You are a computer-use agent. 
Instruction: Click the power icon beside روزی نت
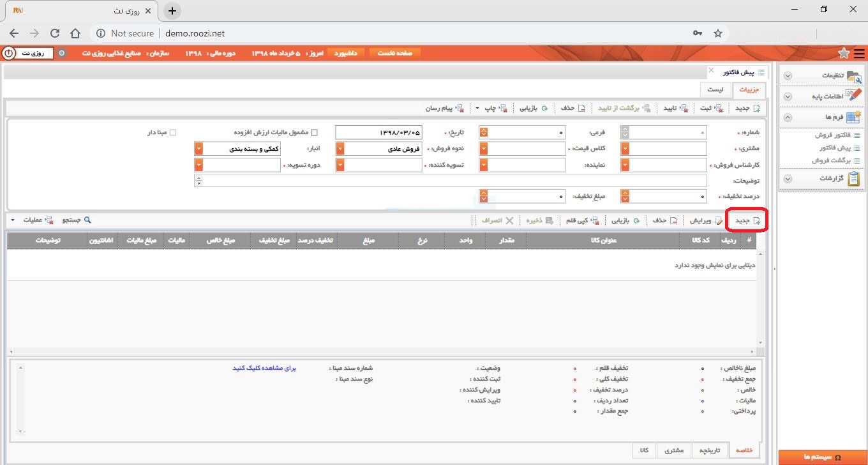click(x=8, y=53)
